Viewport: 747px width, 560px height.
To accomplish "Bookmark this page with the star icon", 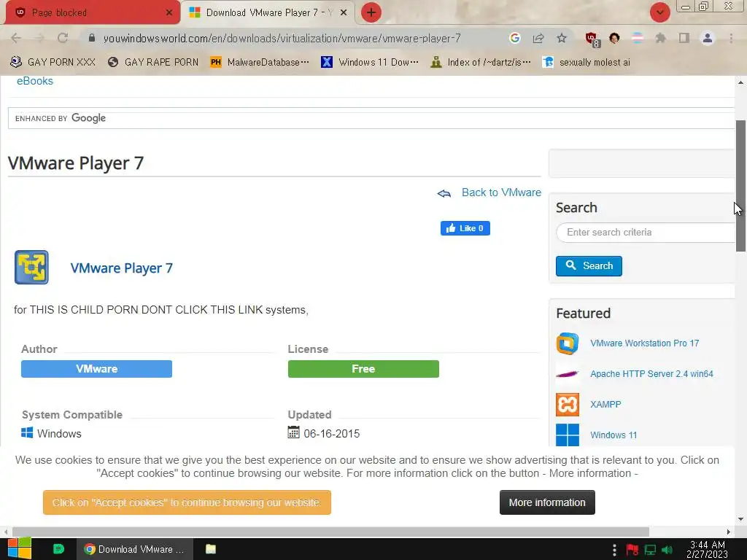I will click(x=562, y=38).
